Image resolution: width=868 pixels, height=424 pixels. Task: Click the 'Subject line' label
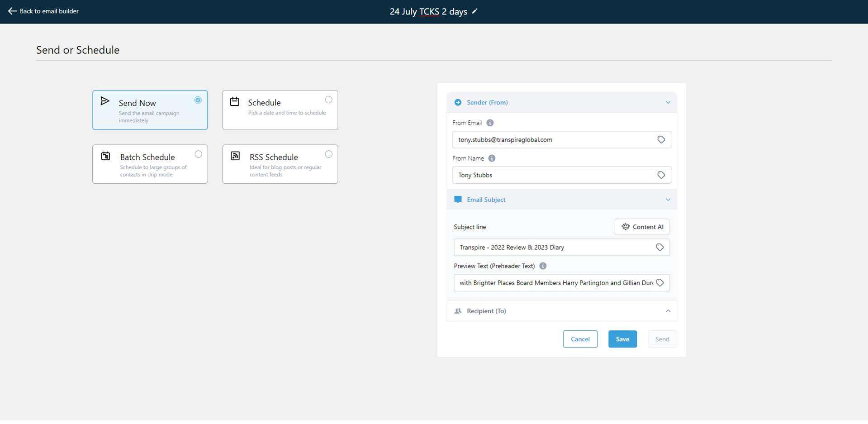pyautogui.click(x=470, y=227)
